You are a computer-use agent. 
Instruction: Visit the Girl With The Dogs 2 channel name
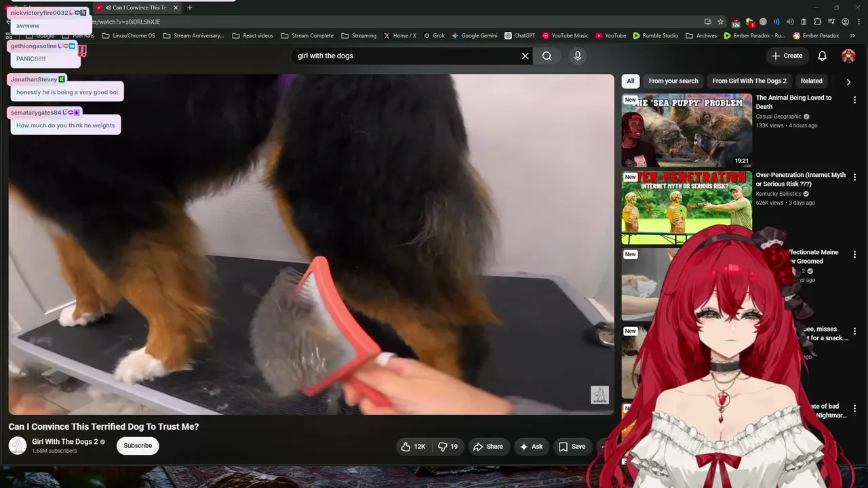click(65, 442)
